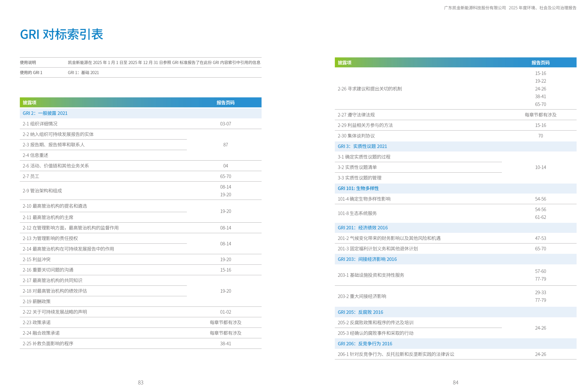Click the 'GRI 1：基础 2021' value

[x=83, y=72]
